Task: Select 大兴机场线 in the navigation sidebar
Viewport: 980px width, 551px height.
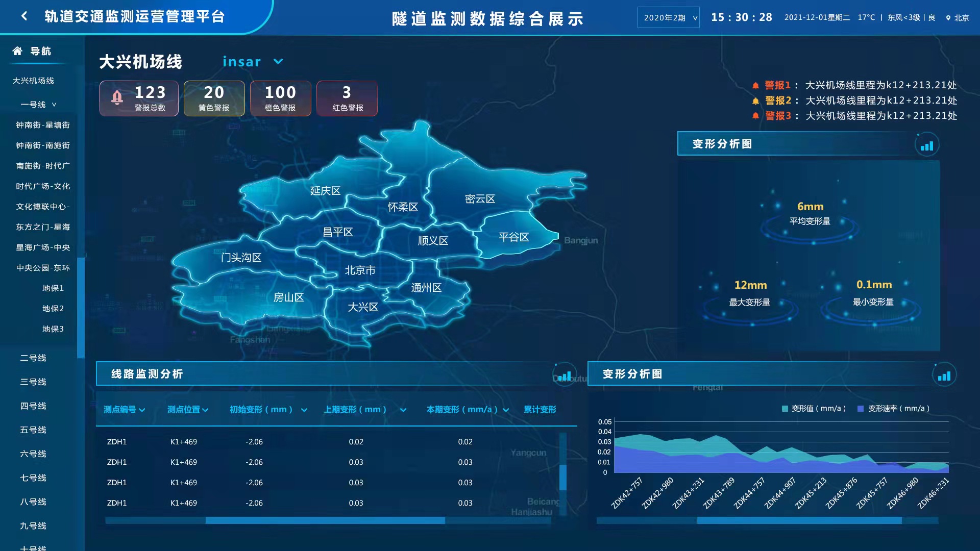Action: [x=33, y=81]
